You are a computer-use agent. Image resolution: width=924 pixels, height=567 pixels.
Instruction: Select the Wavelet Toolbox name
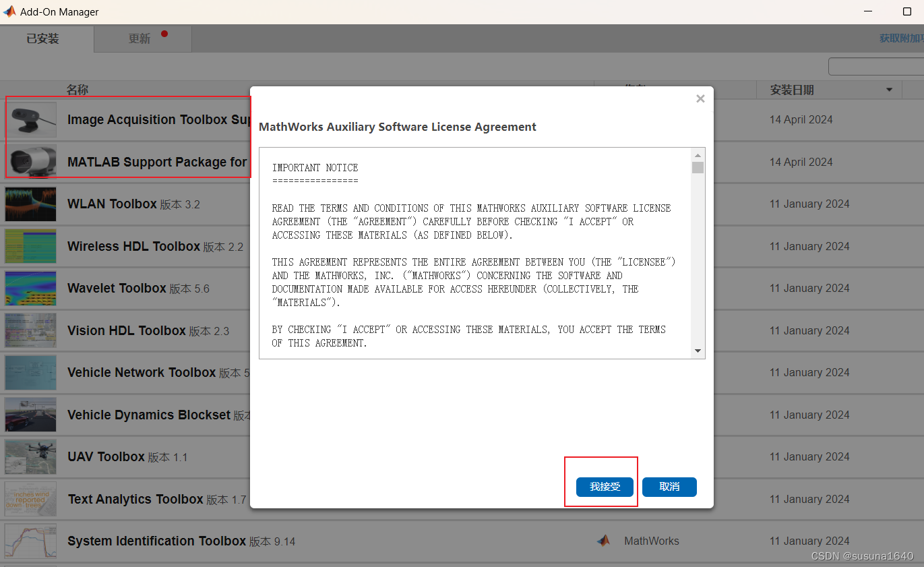117,288
